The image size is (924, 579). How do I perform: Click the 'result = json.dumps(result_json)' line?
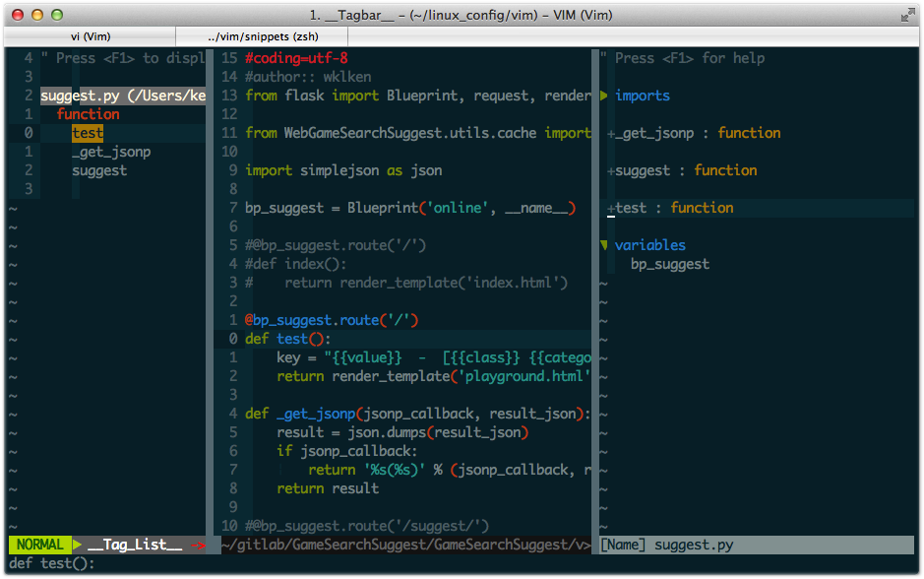pyautogui.click(x=402, y=433)
